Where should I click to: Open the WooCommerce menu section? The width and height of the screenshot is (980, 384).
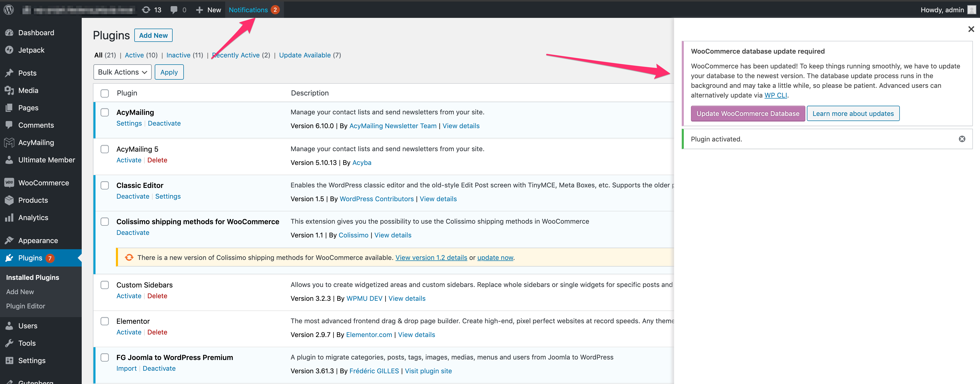coord(44,182)
